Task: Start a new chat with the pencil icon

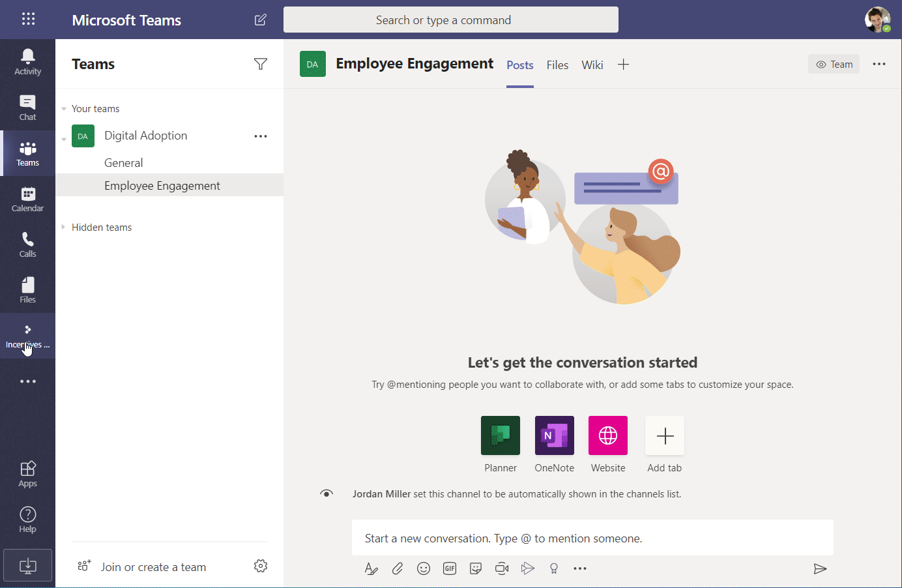Action: 260,20
